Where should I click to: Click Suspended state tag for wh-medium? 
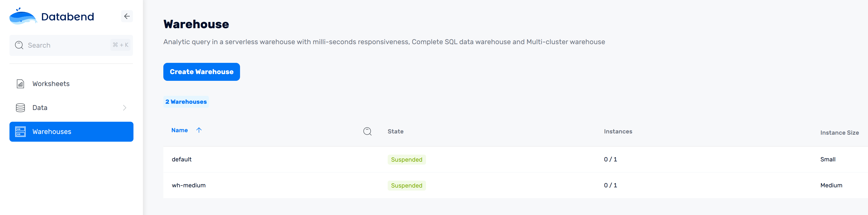pyautogui.click(x=406, y=186)
